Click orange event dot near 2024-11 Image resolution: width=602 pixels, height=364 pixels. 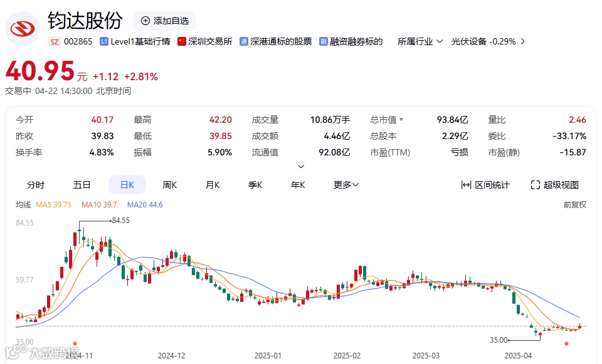(x=75, y=344)
